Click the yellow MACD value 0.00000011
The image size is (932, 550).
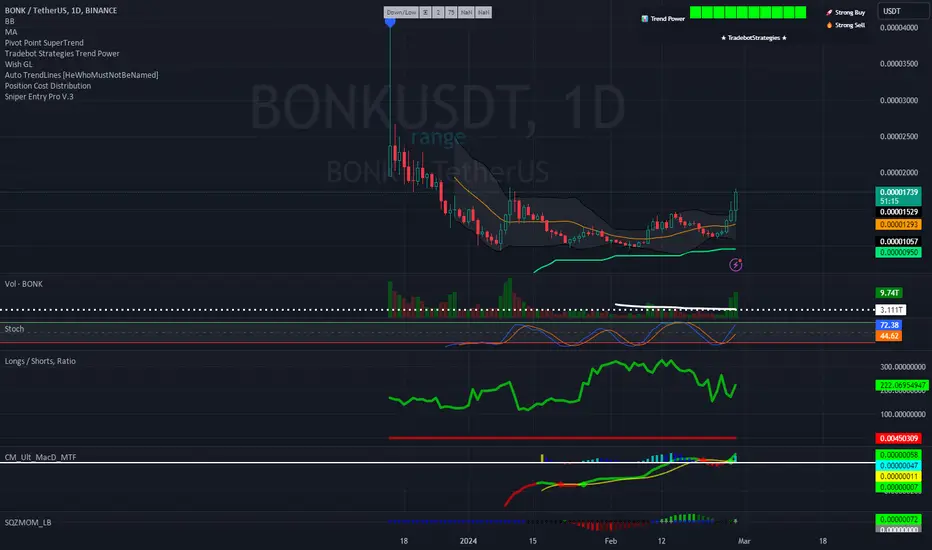click(899, 476)
